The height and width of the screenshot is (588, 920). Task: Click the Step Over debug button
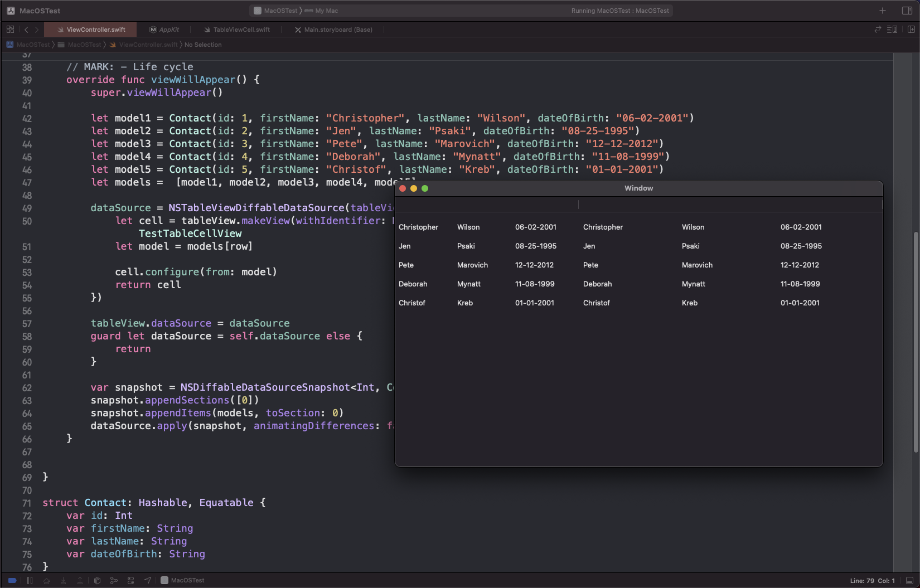47,580
